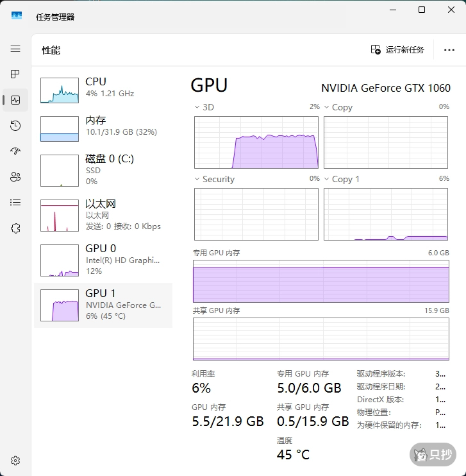Click the Run new task button
Screen dimensions: 466x476
[397, 50]
